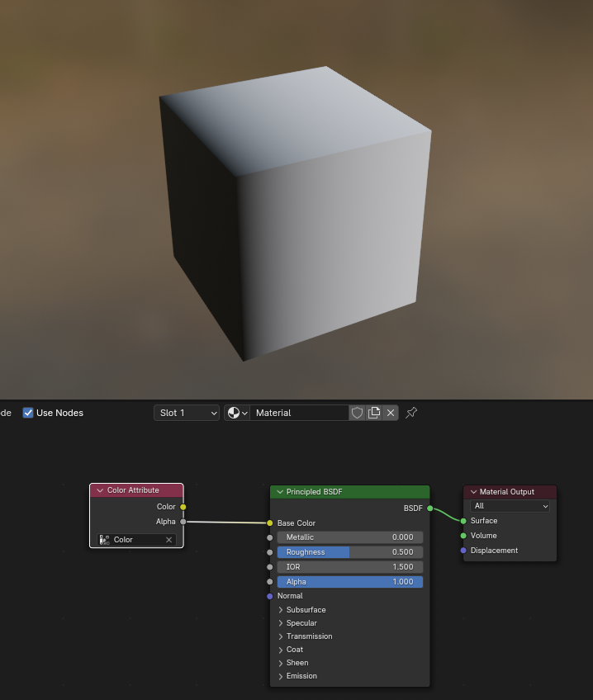Toggle the pin icon in node editor header
Image resolution: width=593 pixels, height=700 pixels.
[x=411, y=413]
